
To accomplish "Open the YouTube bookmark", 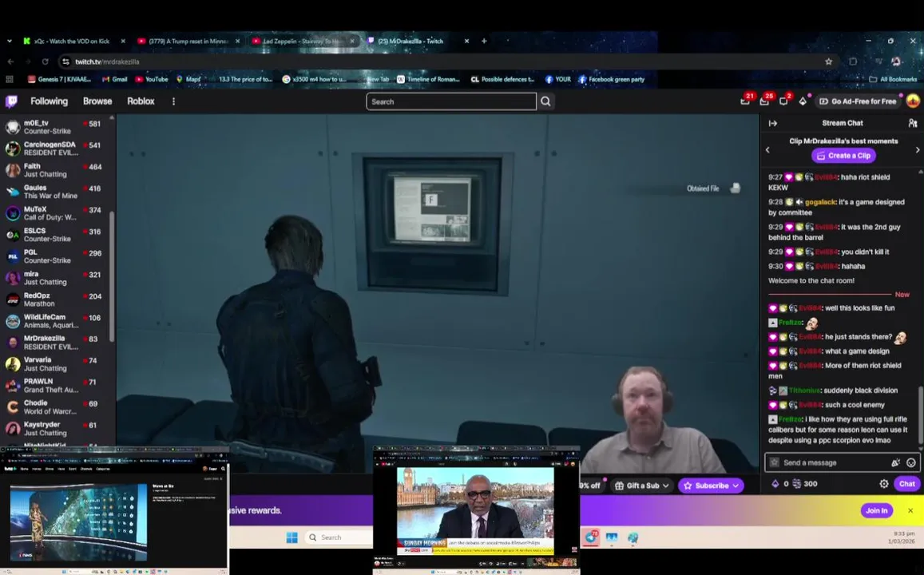I will (152, 79).
